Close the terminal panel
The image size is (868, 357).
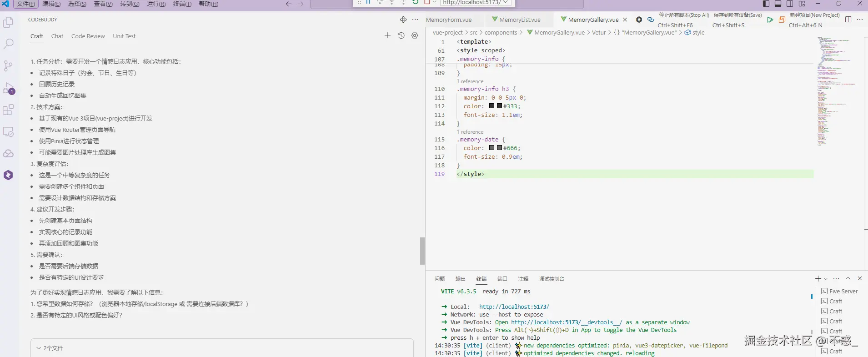pyautogui.click(x=859, y=278)
